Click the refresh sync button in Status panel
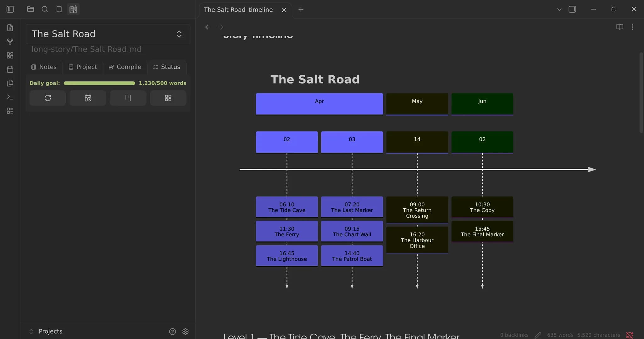This screenshot has height=339, width=644. [x=48, y=98]
